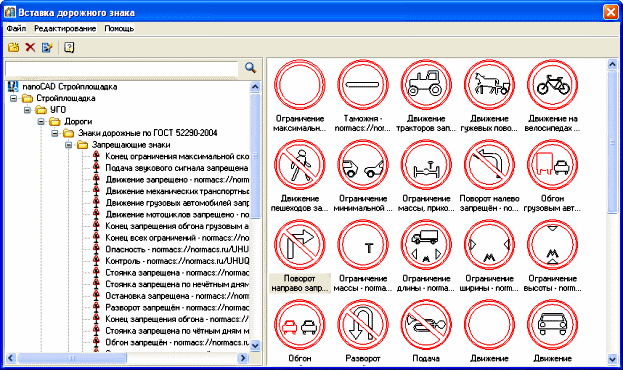Select the bicycles prohibited sign

click(x=552, y=85)
